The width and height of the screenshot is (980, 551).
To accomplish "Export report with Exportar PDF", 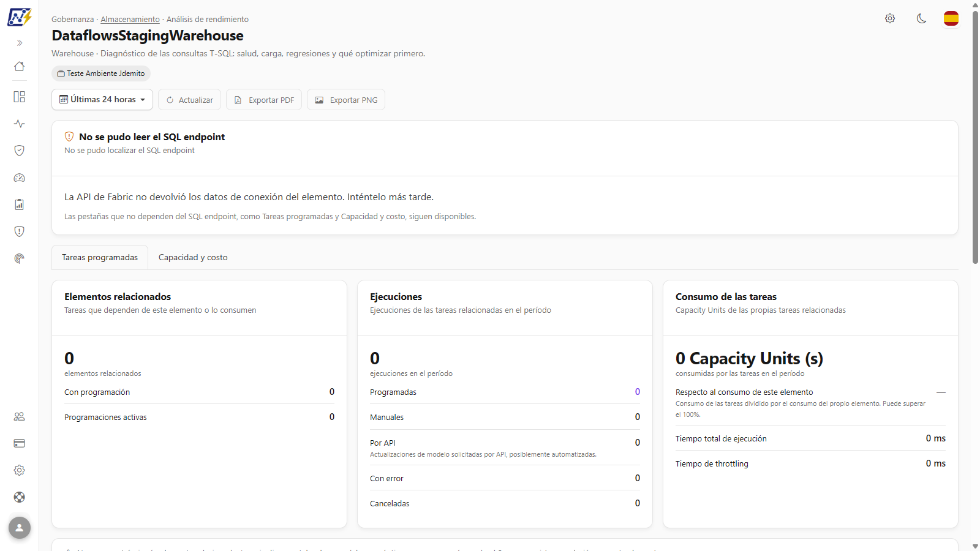I will coord(264,100).
